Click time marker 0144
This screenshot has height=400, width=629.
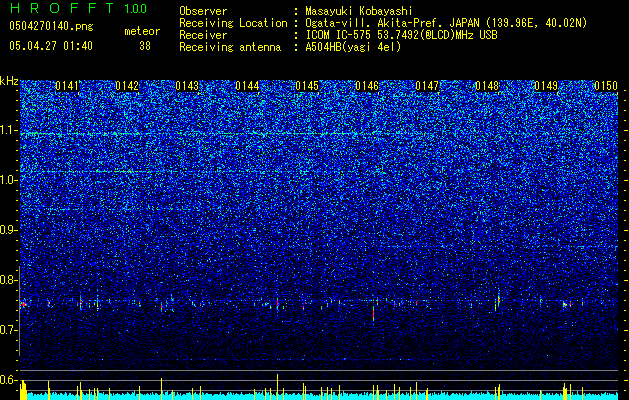point(247,86)
